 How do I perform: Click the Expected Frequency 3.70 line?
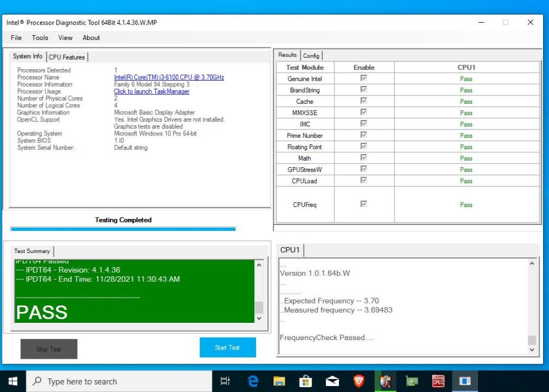329,301
